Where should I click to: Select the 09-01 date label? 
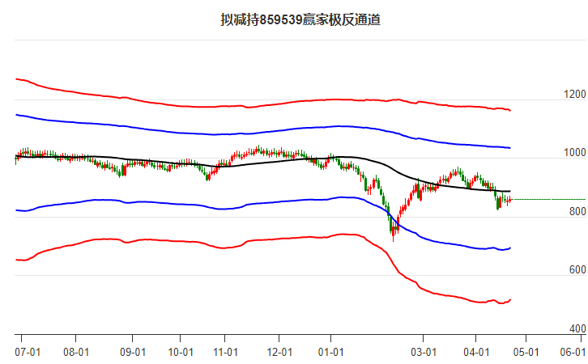(133, 352)
